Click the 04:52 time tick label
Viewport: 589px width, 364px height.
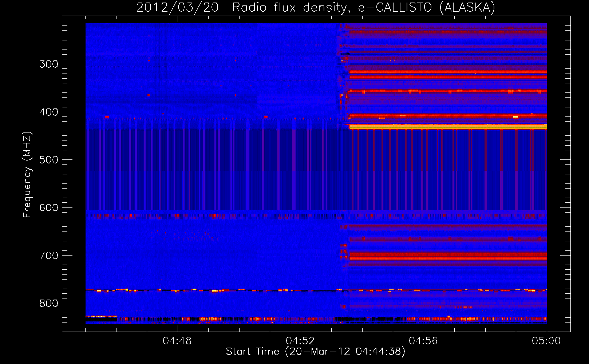300,341
